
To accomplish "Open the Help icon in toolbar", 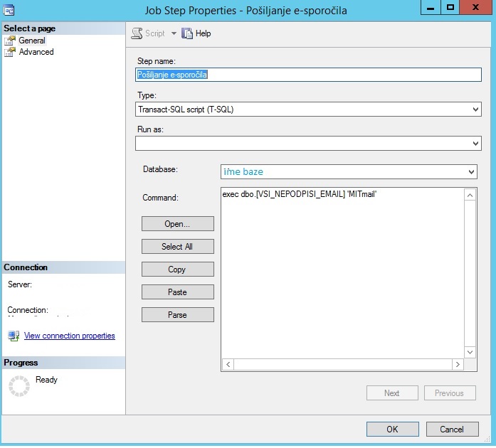I will (x=187, y=33).
